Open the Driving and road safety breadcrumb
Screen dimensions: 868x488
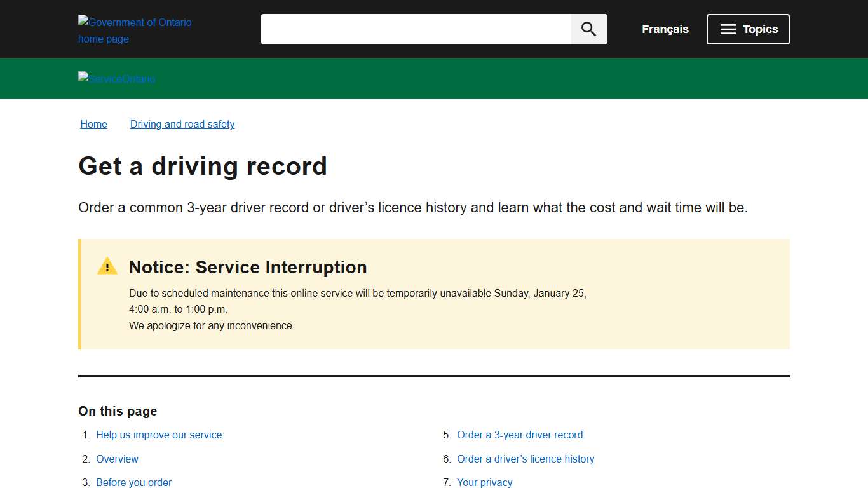[182, 124]
